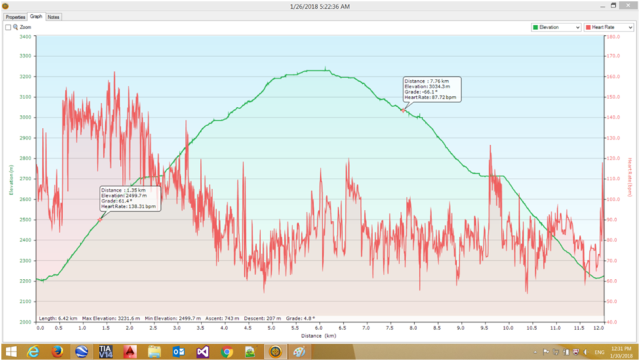Open Firefox from the taskbar
640x361 pixels.
tap(57, 352)
